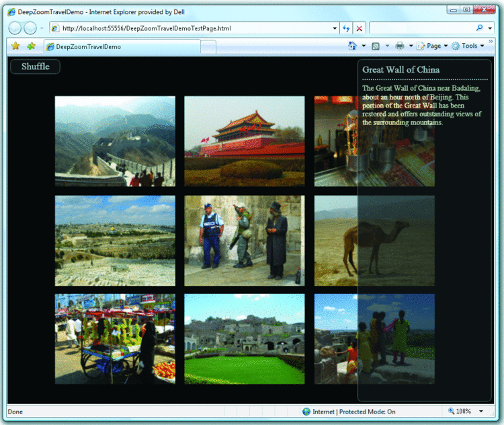The image size is (504, 425).
Task: Click the Shuffle button
Action: pos(36,67)
